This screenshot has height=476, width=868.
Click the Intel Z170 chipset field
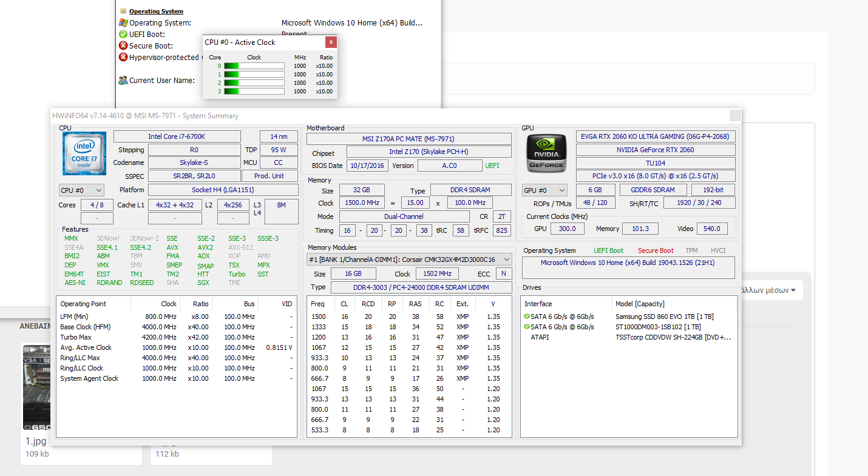(429, 152)
